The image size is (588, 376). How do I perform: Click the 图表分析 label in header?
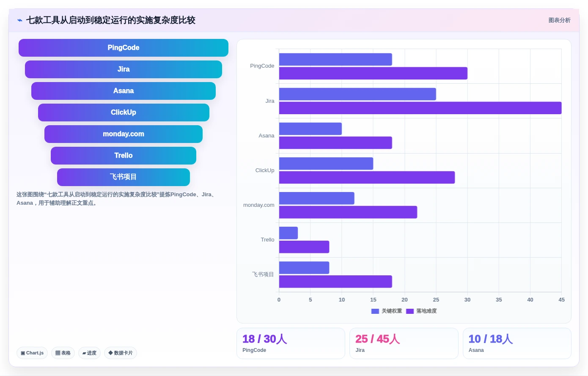(x=559, y=20)
